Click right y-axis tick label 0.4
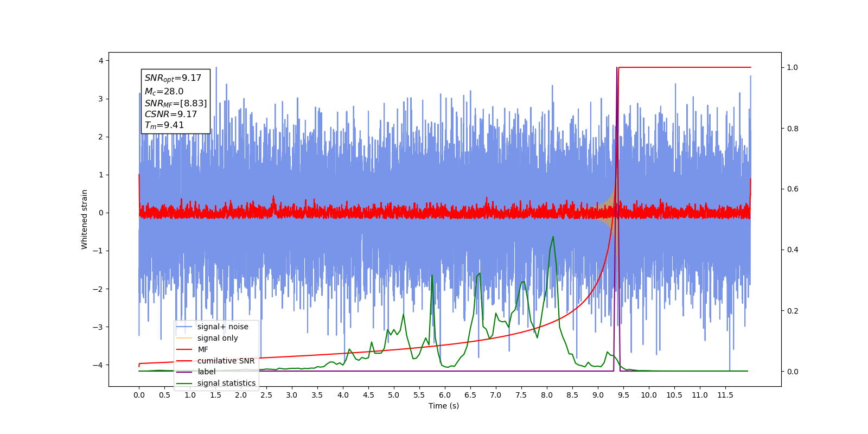The width and height of the screenshot is (868, 434). pos(792,250)
